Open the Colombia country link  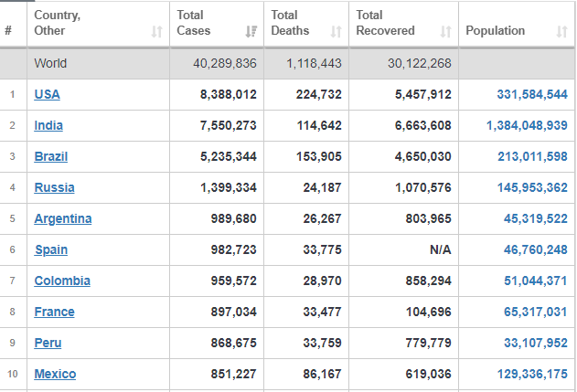[x=62, y=281]
